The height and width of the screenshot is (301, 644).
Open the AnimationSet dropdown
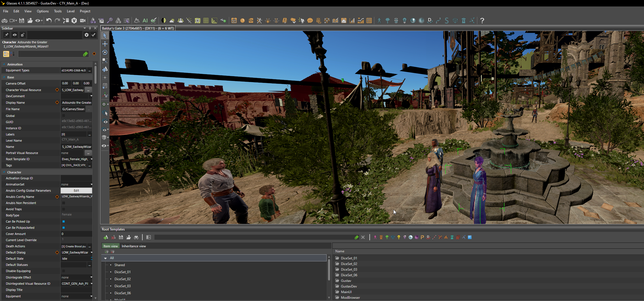coord(91,184)
